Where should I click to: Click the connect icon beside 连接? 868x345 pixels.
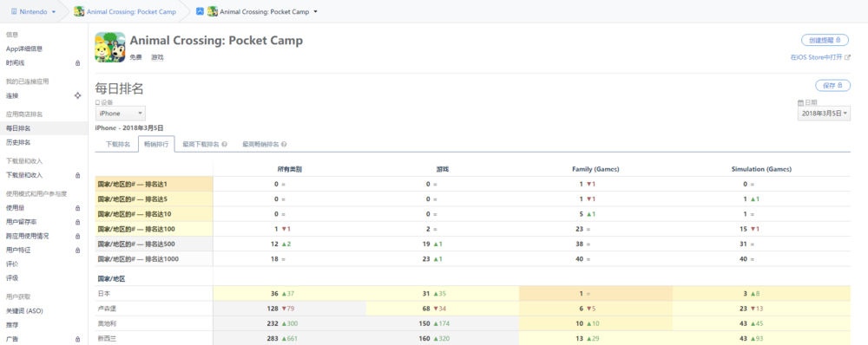coord(77,95)
